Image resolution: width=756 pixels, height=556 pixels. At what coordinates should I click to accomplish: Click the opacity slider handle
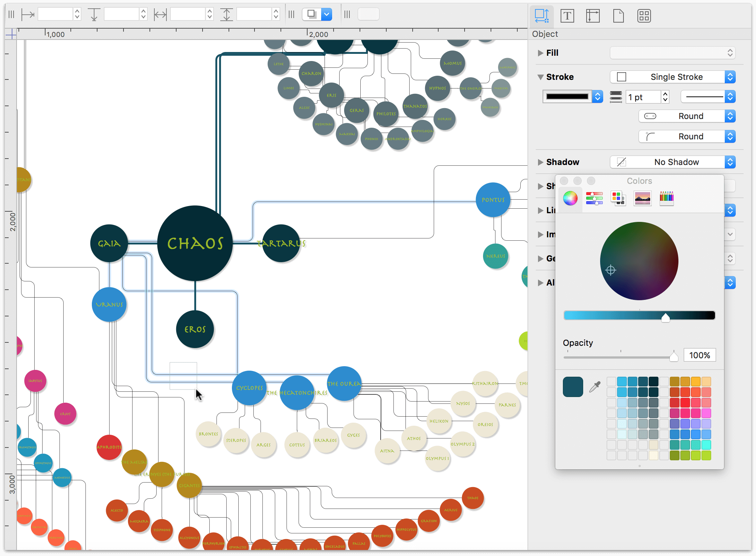[674, 356]
